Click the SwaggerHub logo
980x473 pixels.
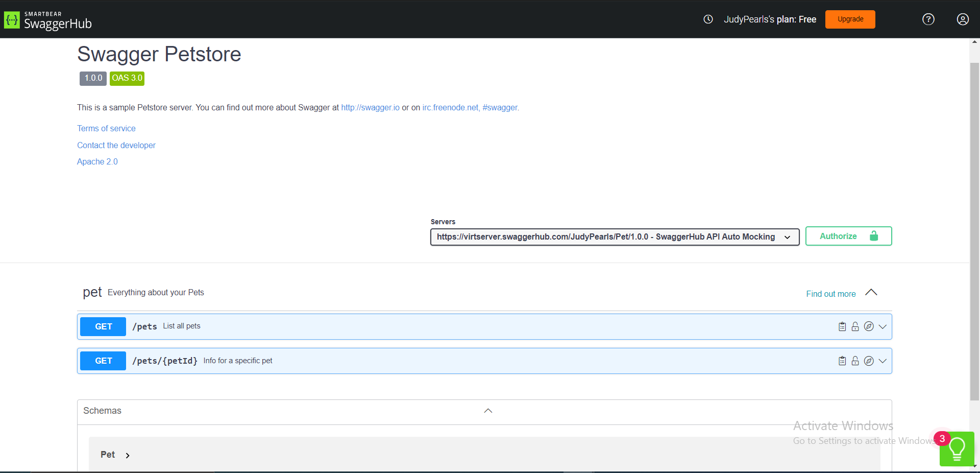click(48, 20)
